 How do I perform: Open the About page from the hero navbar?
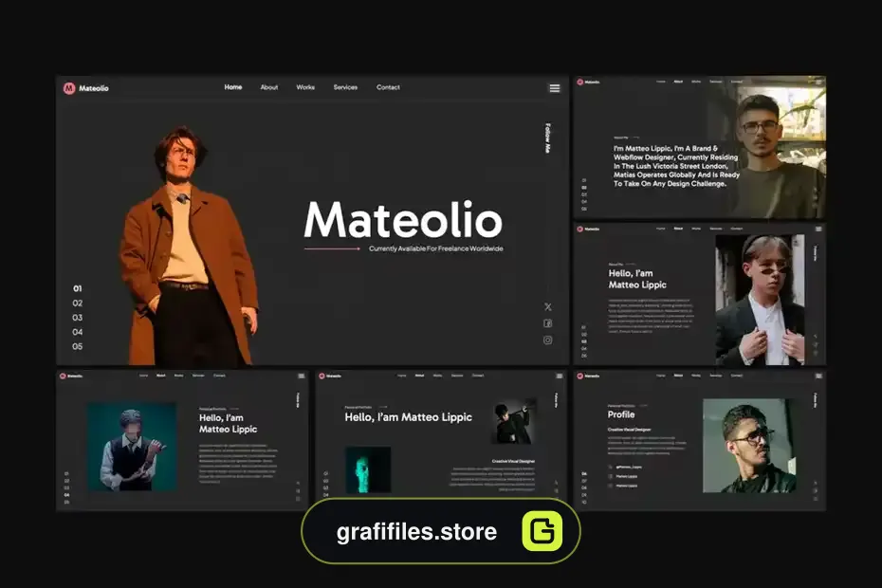[269, 87]
